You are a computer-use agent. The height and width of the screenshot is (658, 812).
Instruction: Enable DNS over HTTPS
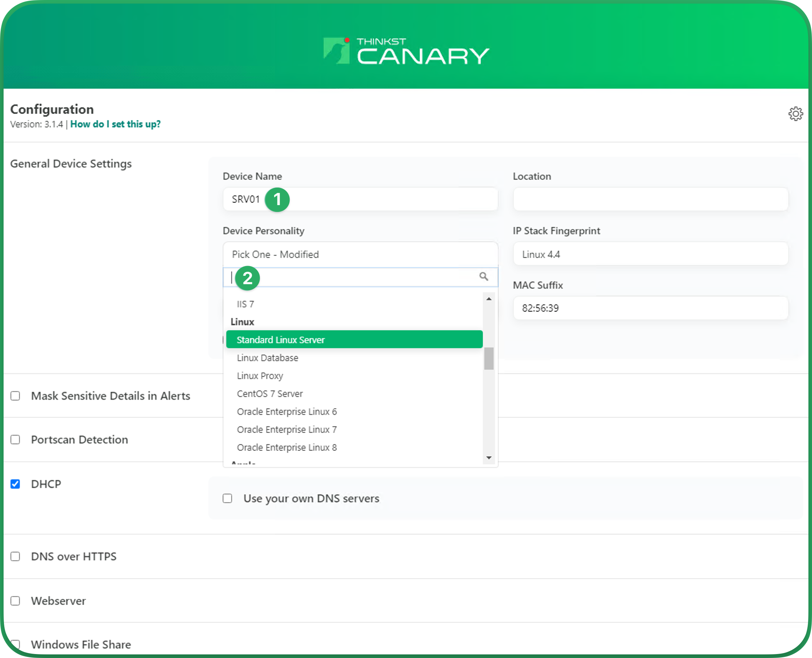[15, 557]
